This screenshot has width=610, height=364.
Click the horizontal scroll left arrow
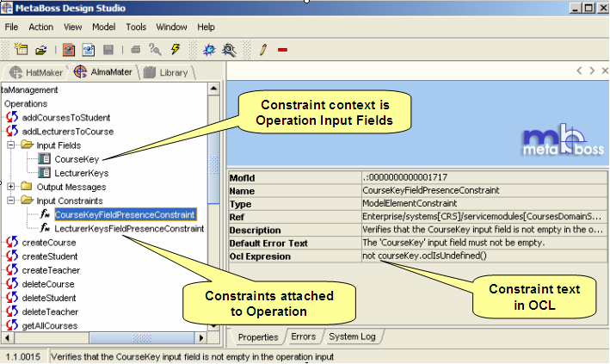pos(8,337)
